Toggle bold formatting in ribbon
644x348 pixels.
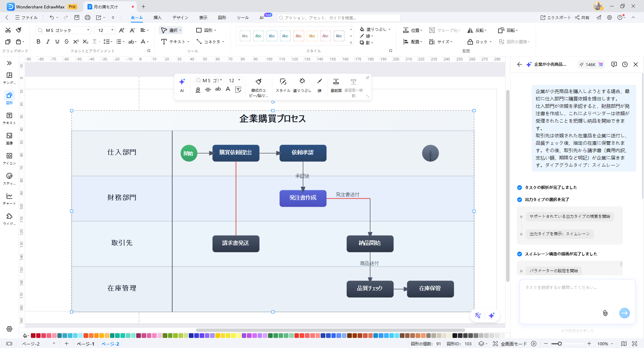tap(38, 42)
